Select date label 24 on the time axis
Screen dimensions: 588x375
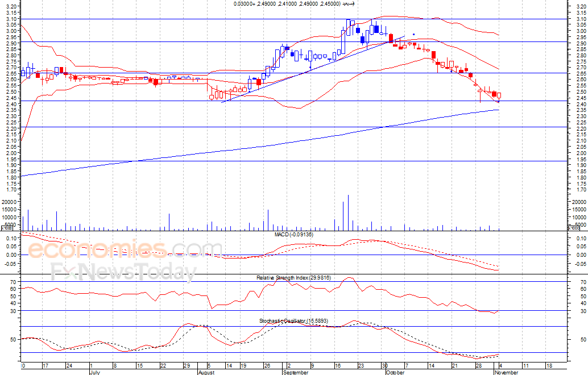tap(69, 366)
